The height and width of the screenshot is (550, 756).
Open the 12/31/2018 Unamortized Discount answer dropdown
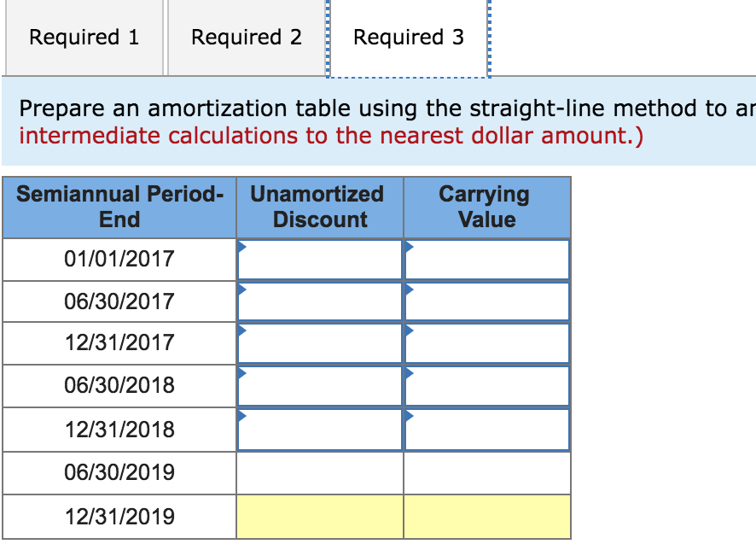coord(319,430)
